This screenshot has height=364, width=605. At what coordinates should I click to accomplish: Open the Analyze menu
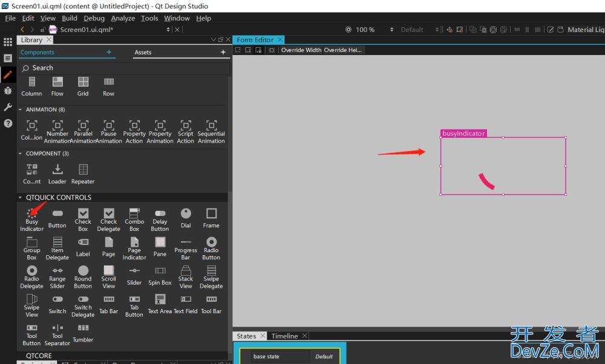(123, 18)
